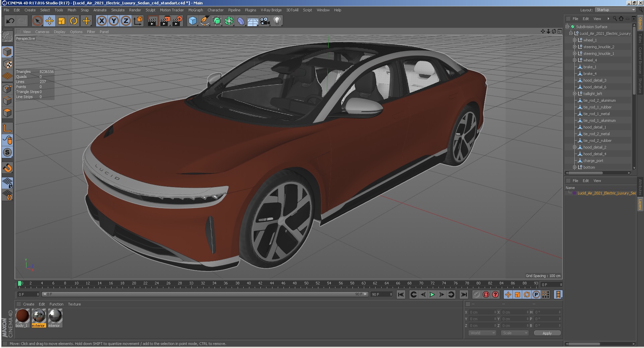Toggle Autokeying button

(x=486, y=294)
